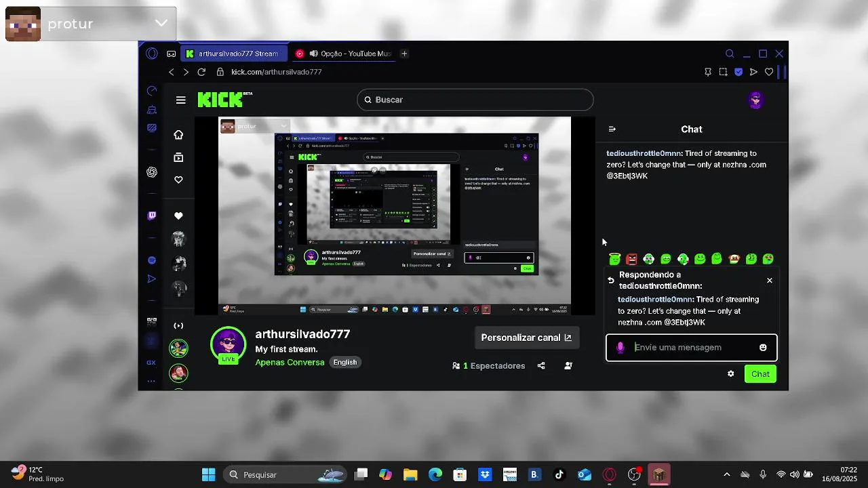Screen dimensions: 868x488
Task: Send message with green Chat button
Action: [760, 374]
